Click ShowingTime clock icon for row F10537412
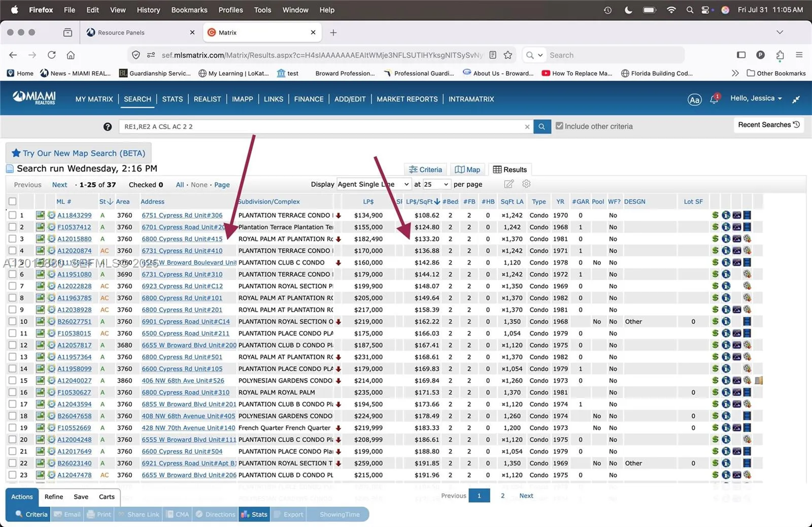Viewport: 812px width, 527px height. (x=51, y=227)
